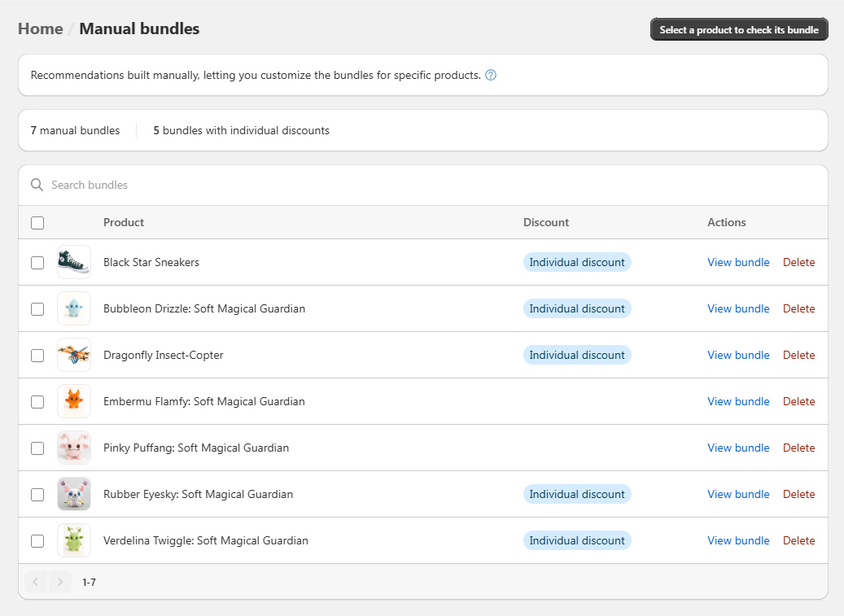Viewport: 844px width, 616px height.
Task: Open Rubber Eyesky product thumbnail
Action: click(x=74, y=494)
